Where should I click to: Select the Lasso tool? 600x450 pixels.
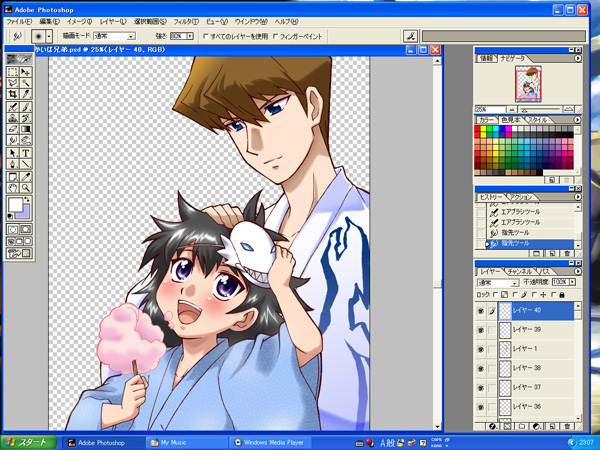13,83
